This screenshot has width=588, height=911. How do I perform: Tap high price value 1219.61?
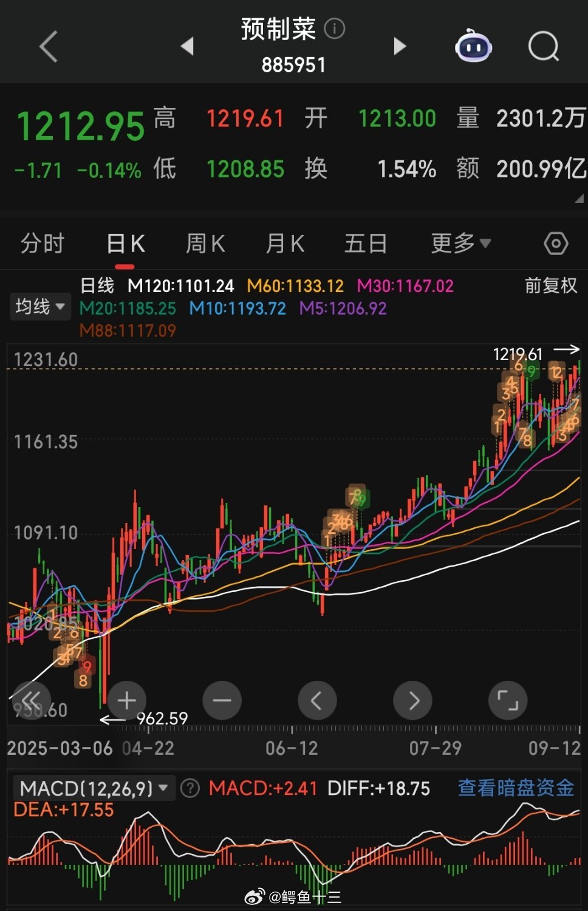(x=245, y=118)
